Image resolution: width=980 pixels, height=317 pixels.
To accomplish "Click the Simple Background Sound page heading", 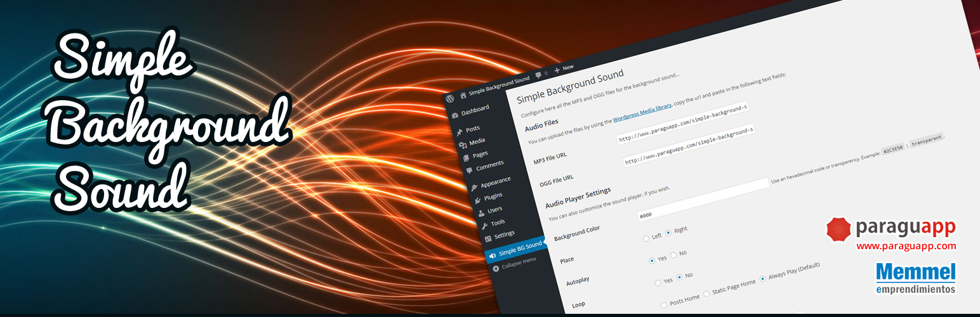I will 570,86.
